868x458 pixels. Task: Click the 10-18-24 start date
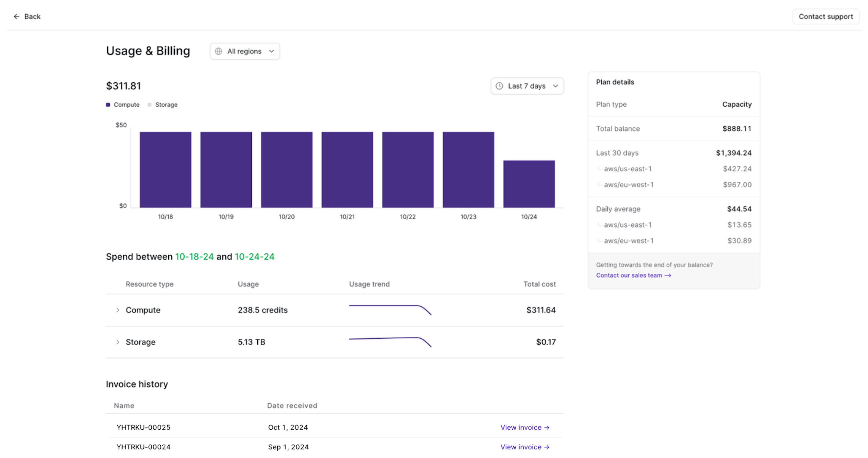[195, 257]
